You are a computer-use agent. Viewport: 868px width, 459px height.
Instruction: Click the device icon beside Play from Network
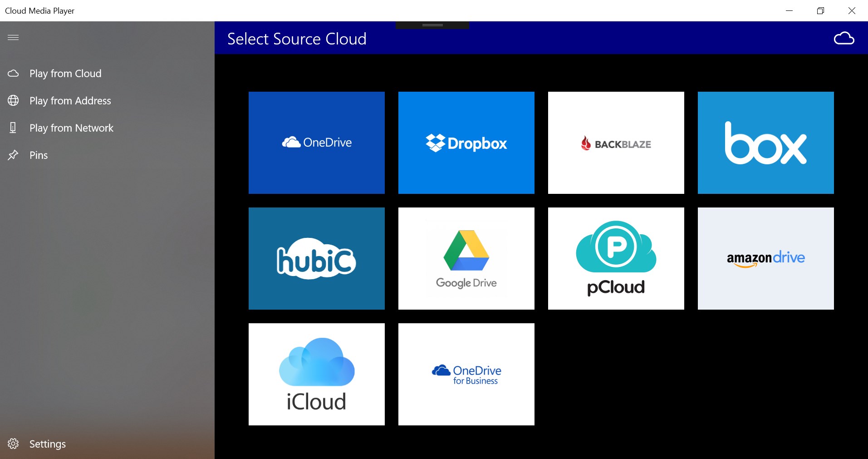click(x=13, y=128)
